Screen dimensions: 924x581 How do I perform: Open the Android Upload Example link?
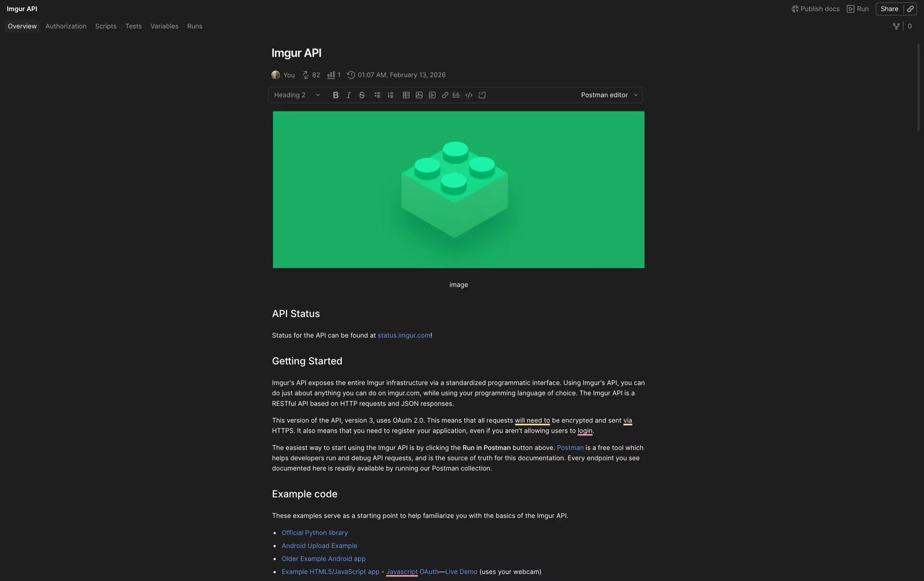[x=319, y=546]
